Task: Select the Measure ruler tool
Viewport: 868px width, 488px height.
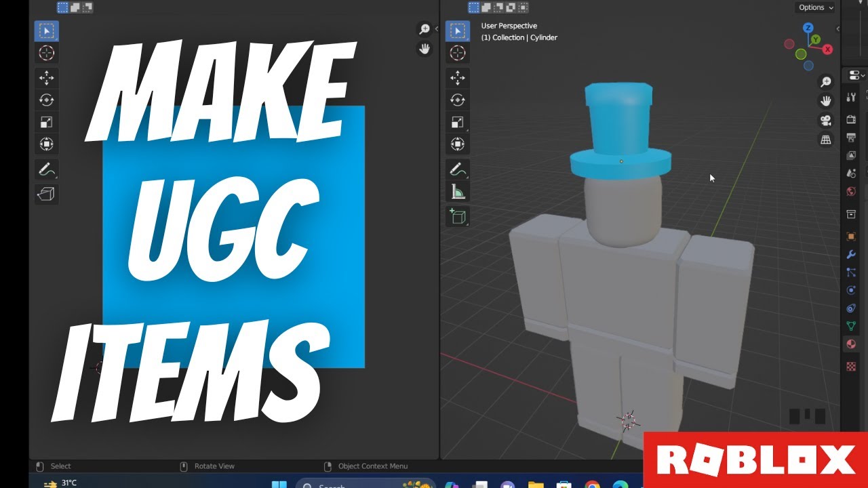Action: pos(458,192)
